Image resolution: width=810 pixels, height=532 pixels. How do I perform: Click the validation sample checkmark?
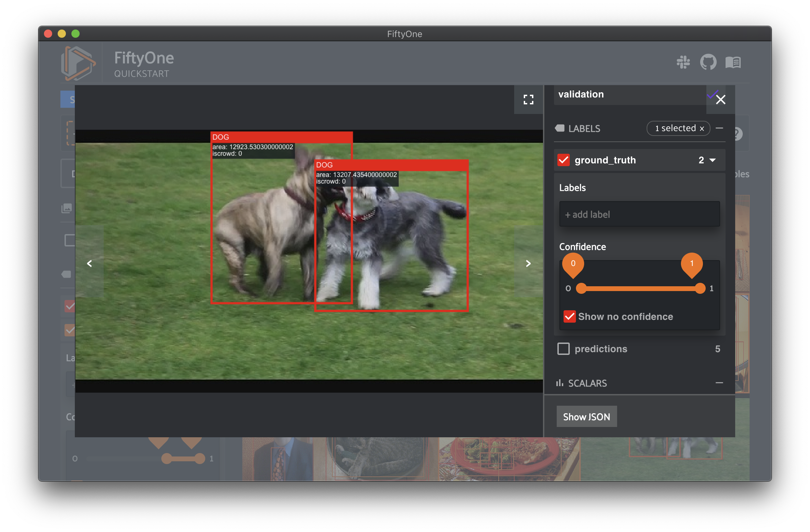click(x=713, y=95)
